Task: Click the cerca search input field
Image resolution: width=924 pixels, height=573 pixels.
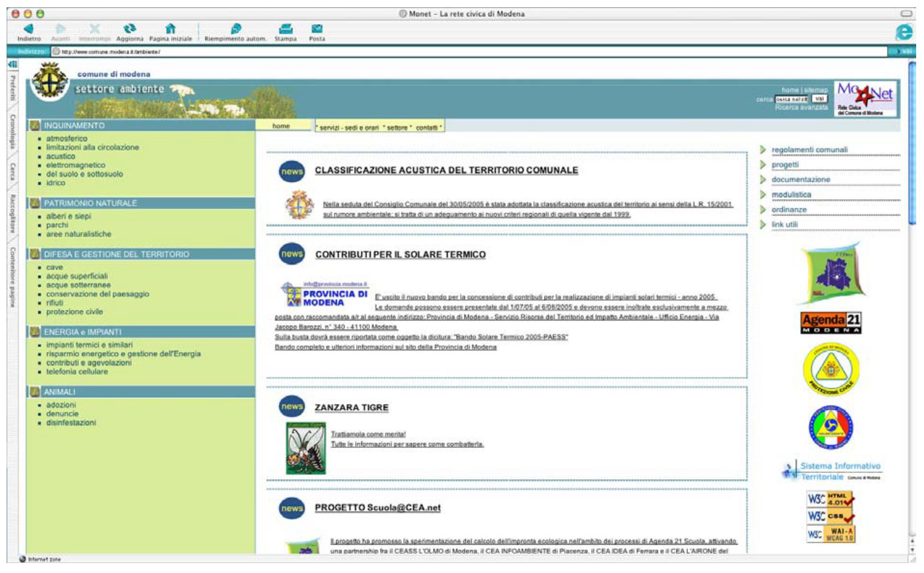Action: coord(791,99)
